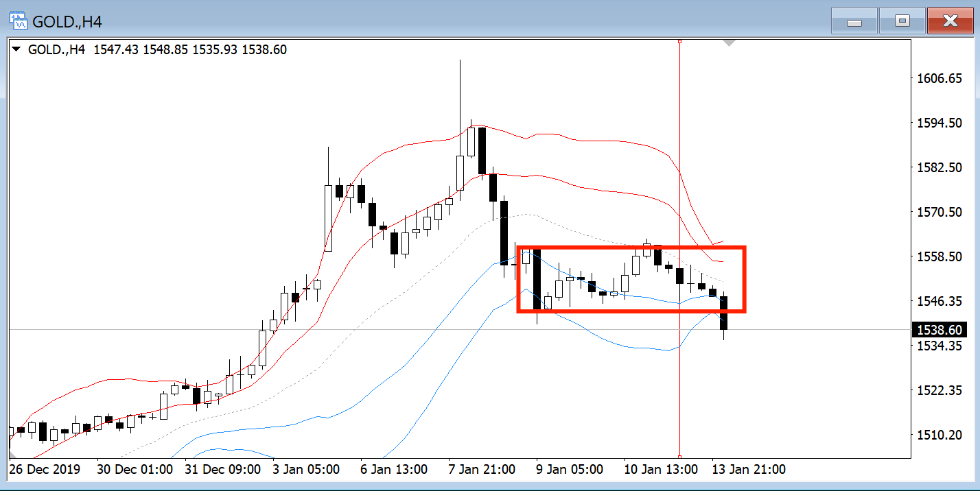Click the gray triangle at chart's bottom-left corner
The width and height of the screenshot is (980, 491).
[12, 454]
